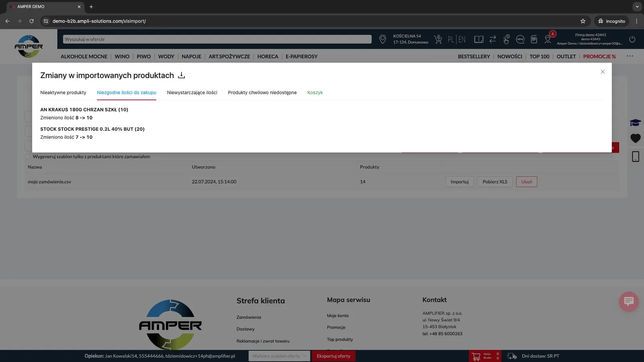Tick the 'Wygeneruj szablon tylko z produktami' checkbox

(x=27, y=156)
